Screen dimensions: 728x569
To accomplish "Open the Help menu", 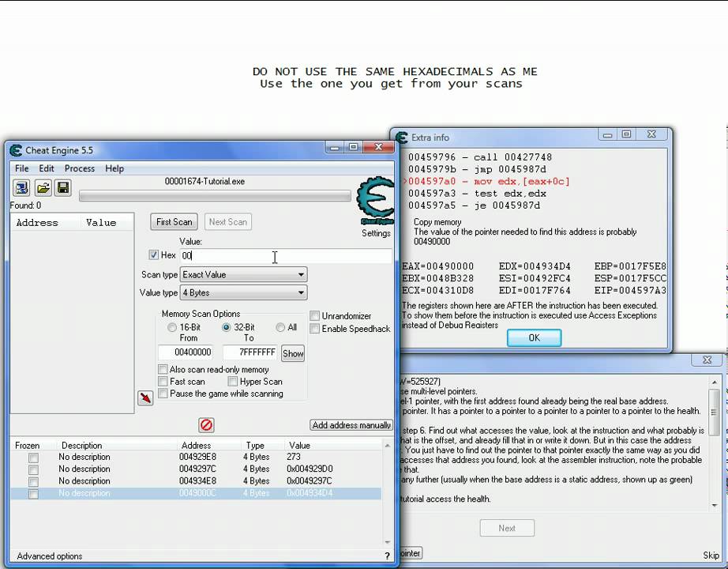I will coord(114,168).
